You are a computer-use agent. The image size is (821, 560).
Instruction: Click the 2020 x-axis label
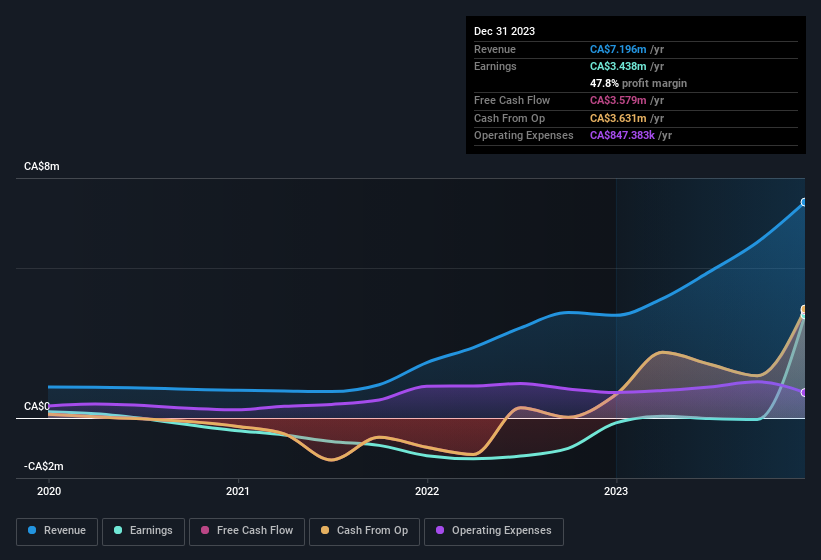pyautogui.click(x=49, y=491)
